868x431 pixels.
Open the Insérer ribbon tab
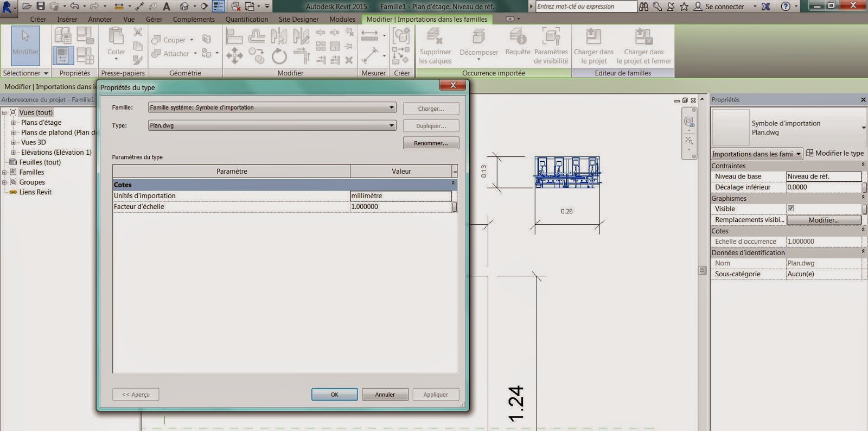67,19
